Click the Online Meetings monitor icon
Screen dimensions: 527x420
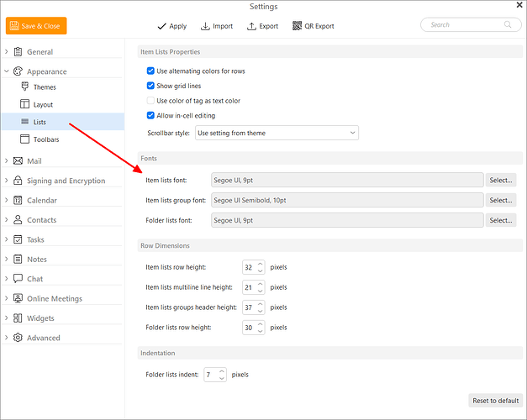18,298
